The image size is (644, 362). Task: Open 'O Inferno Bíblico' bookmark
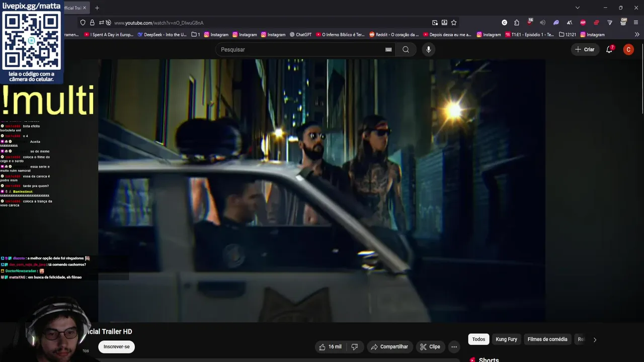click(340, 35)
